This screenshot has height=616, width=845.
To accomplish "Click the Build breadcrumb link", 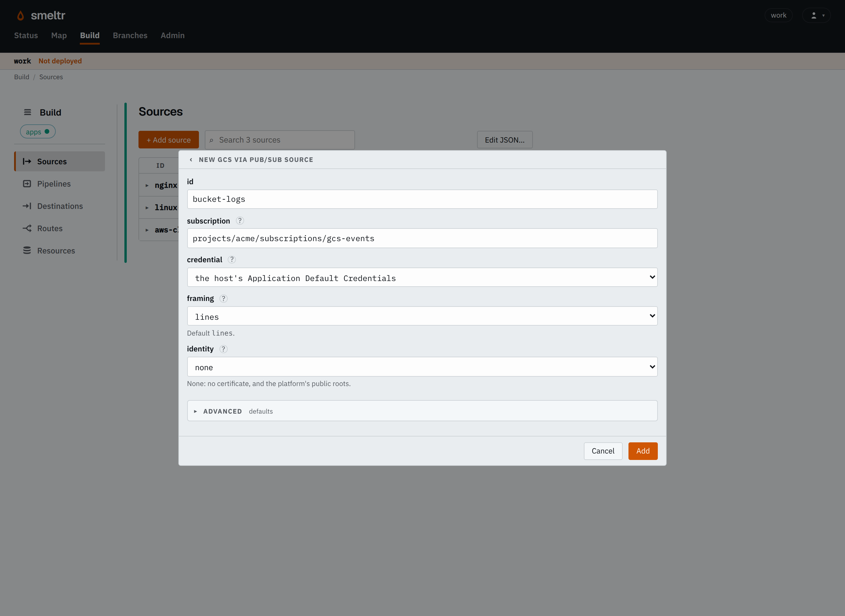I will click(x=22, y=77).
